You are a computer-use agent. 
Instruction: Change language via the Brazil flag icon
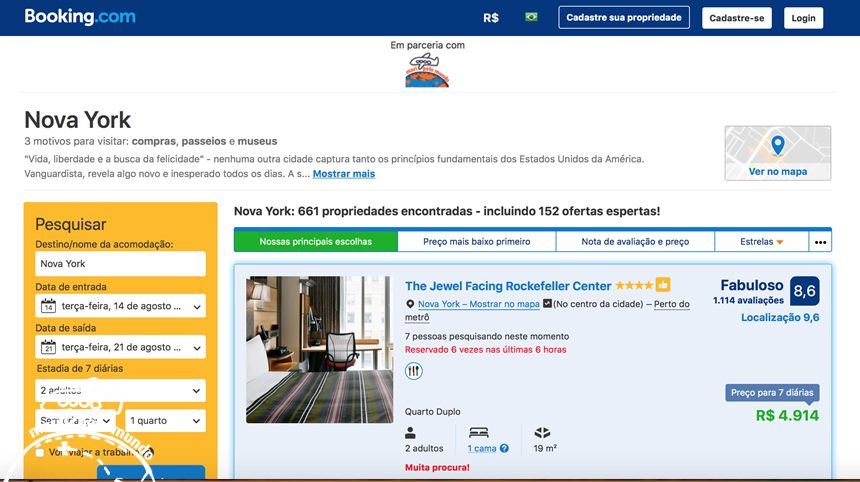pos(531,17)
